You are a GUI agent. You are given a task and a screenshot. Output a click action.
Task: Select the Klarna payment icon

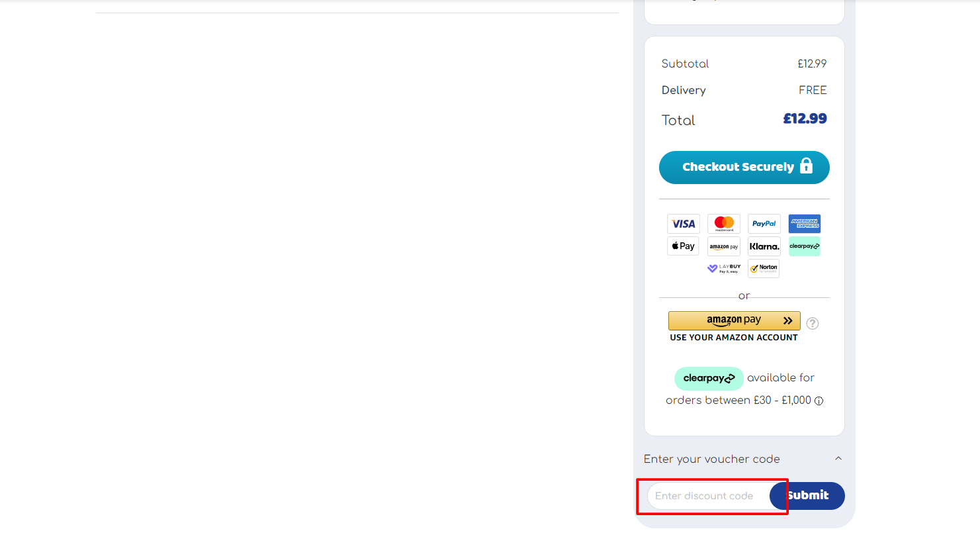pyautogui.click(x=764, y=246)
